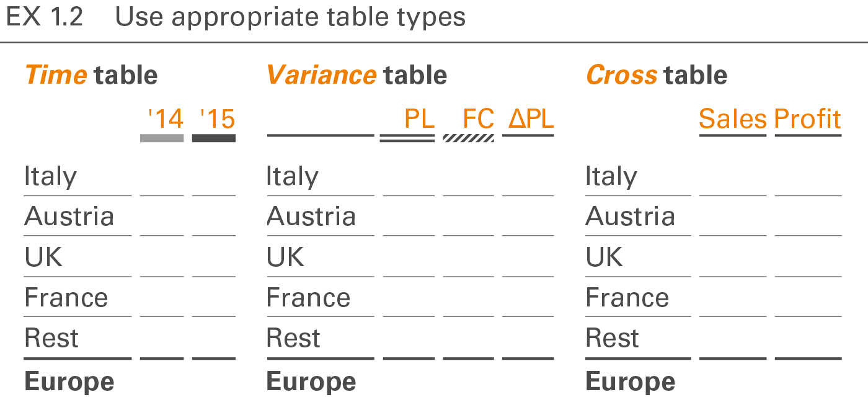868x415 pixels.
Task: Click the Profit column header
Action: click(808, 118)
